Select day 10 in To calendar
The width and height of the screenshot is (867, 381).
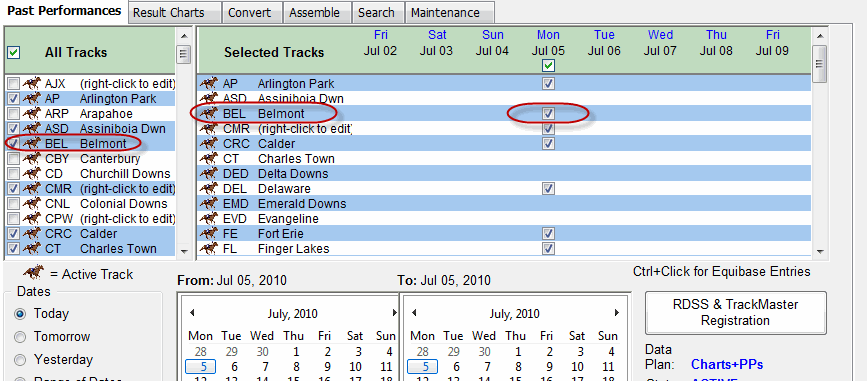[x=577, y=367]
